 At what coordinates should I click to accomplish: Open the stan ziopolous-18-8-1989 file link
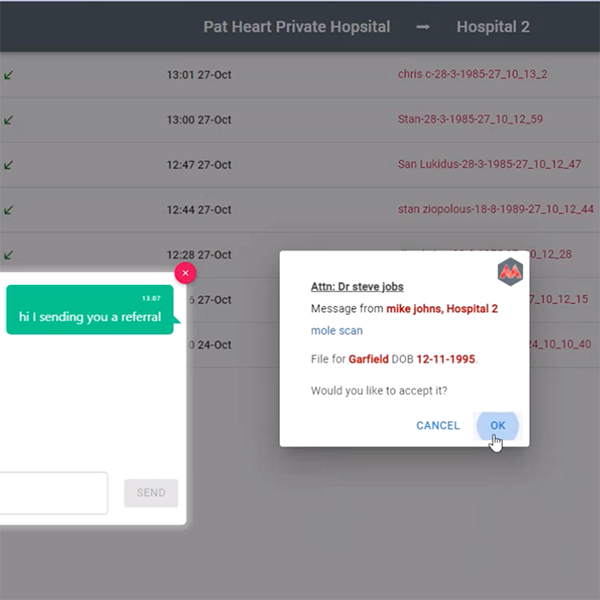click(x=496, y=209)
